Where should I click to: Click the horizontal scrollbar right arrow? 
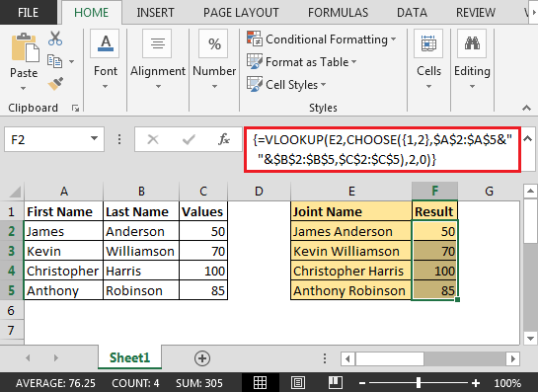click(x=513, y=359)
